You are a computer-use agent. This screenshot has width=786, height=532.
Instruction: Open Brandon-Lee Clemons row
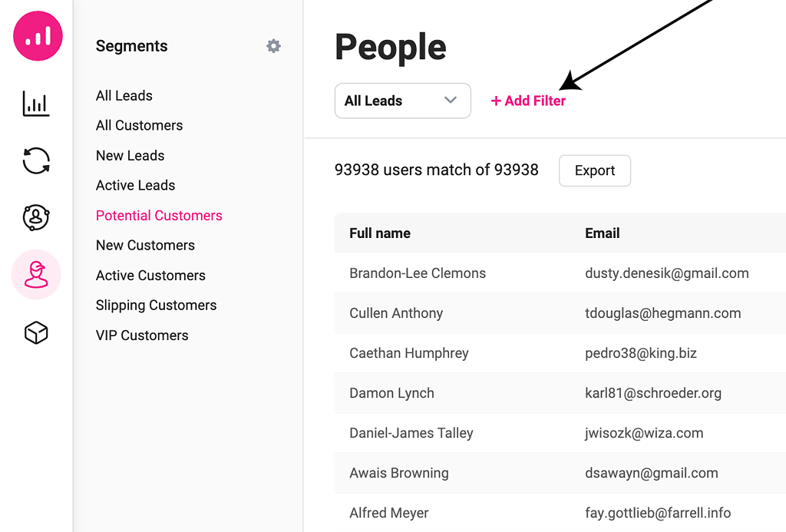point(418,273)
